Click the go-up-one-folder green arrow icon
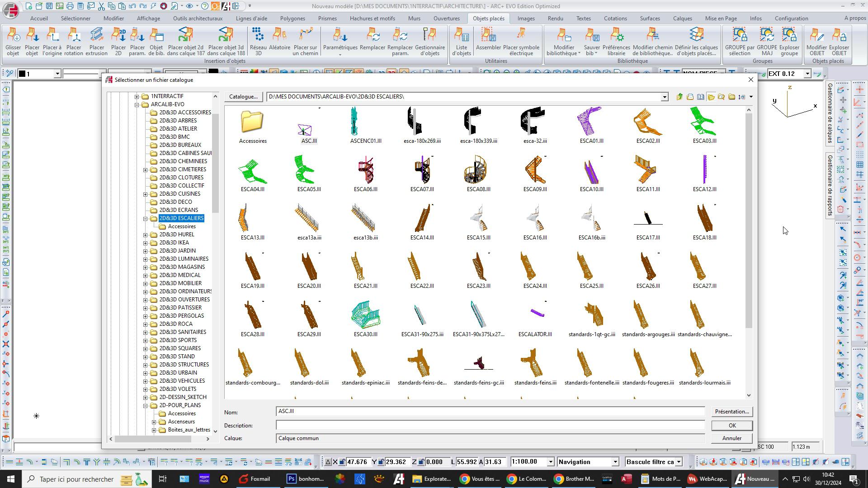This screenshot has width=868, height=488. pos(679,97)
